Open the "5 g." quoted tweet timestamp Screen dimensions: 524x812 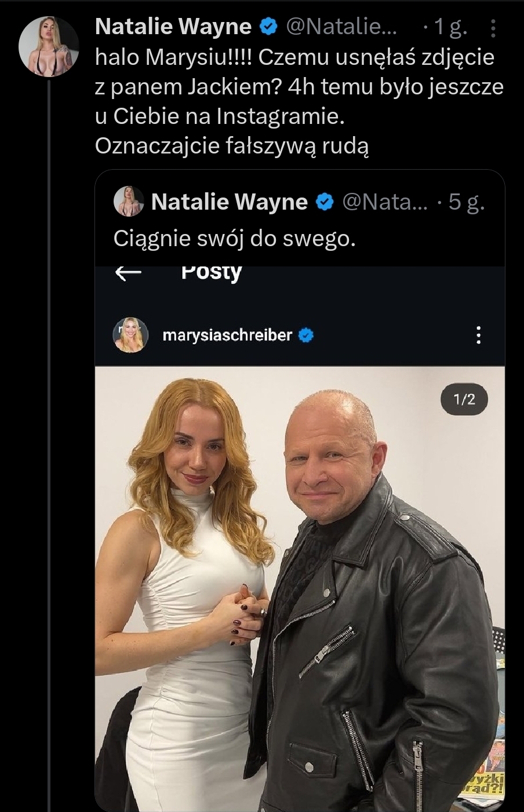click(466, 202)
